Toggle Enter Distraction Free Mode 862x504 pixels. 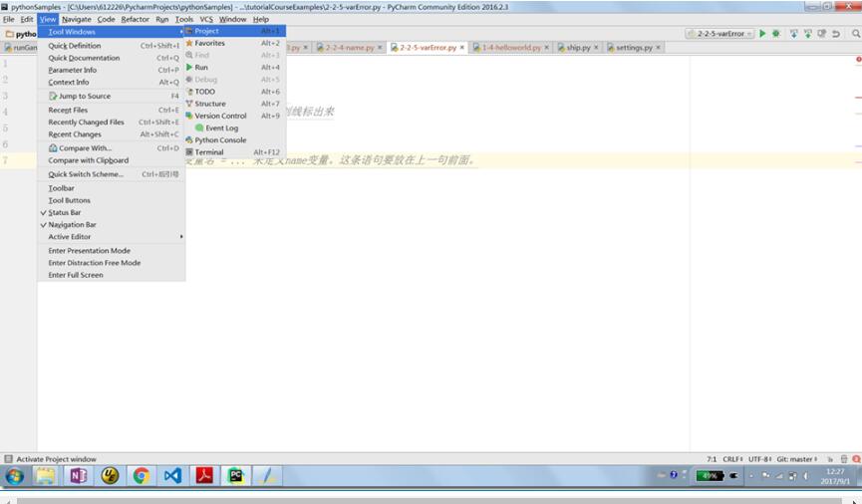[112, 263]
